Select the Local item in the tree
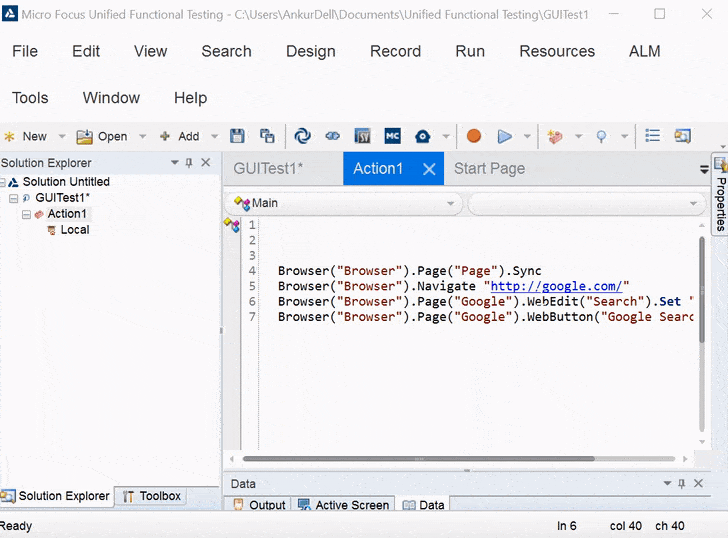This screenshot has height=538, width=728. 75,230
